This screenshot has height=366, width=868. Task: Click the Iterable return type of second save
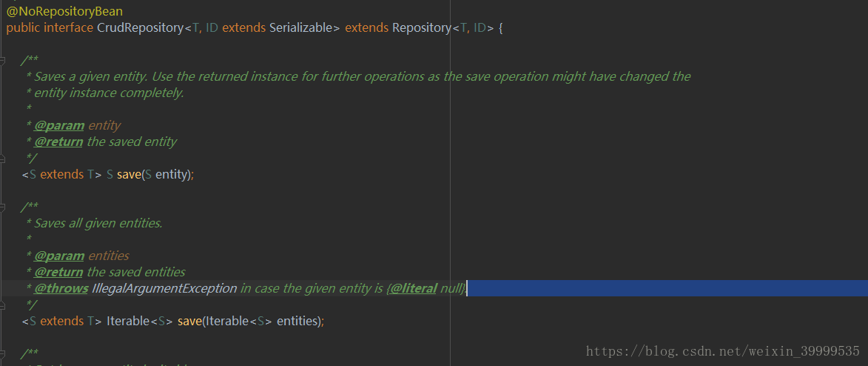click(129, 321)
